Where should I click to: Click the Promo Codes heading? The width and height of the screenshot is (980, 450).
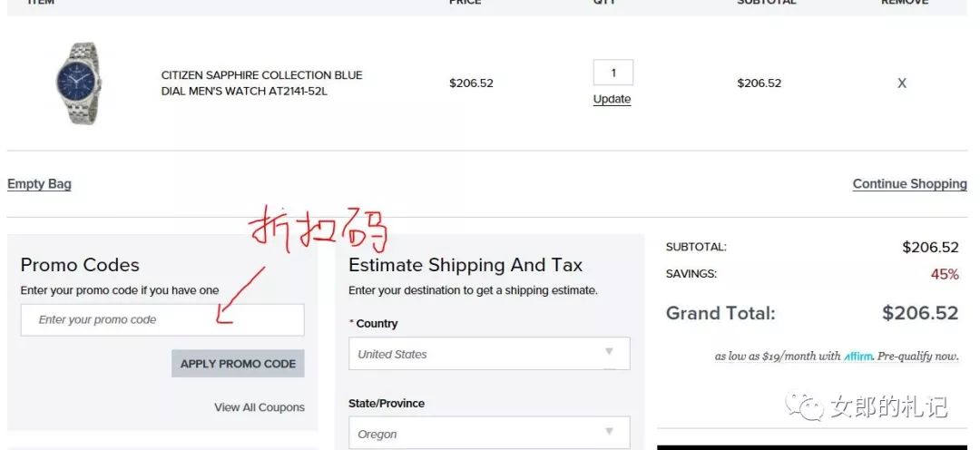[x=80, y=265]
